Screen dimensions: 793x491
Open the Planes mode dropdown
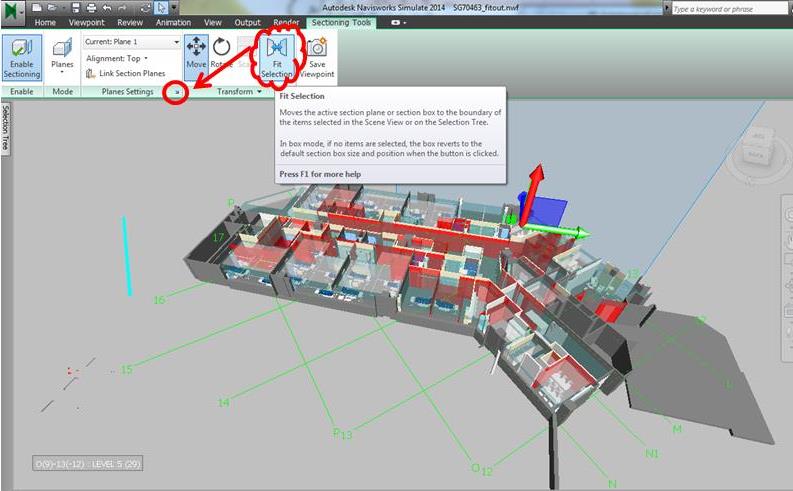[x=62, y=58]
